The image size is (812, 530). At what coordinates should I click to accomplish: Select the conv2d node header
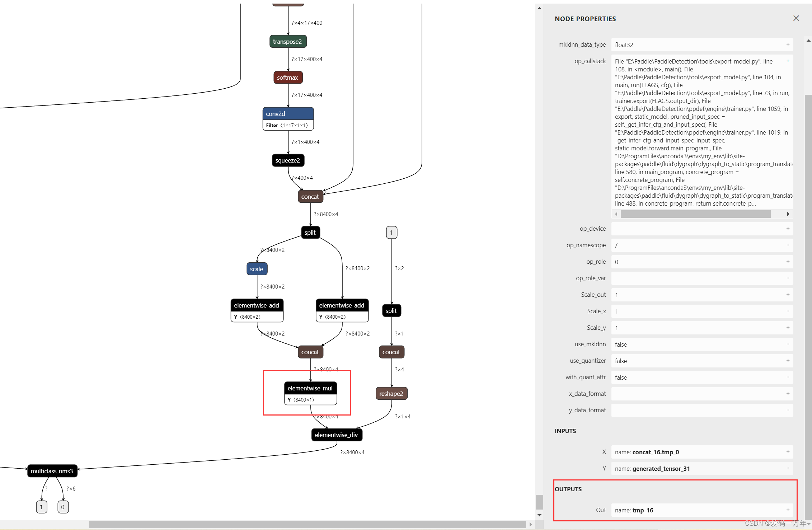(x=288, y=114)
